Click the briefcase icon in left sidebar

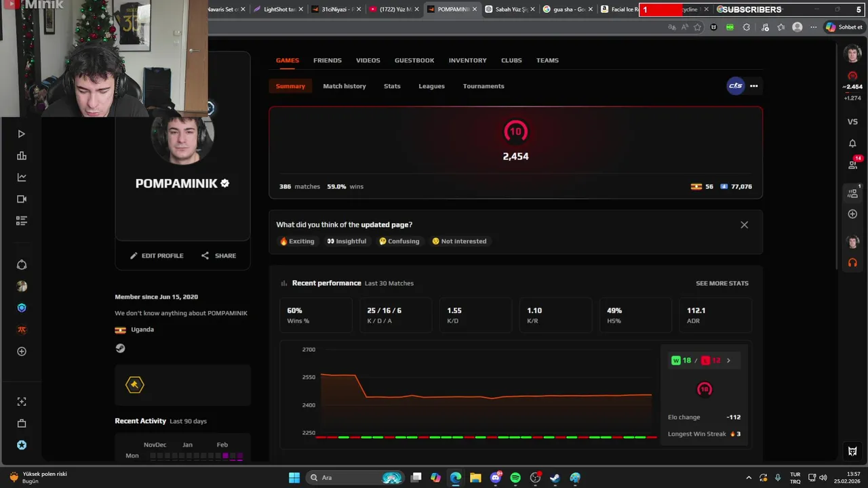pos(22,424)
